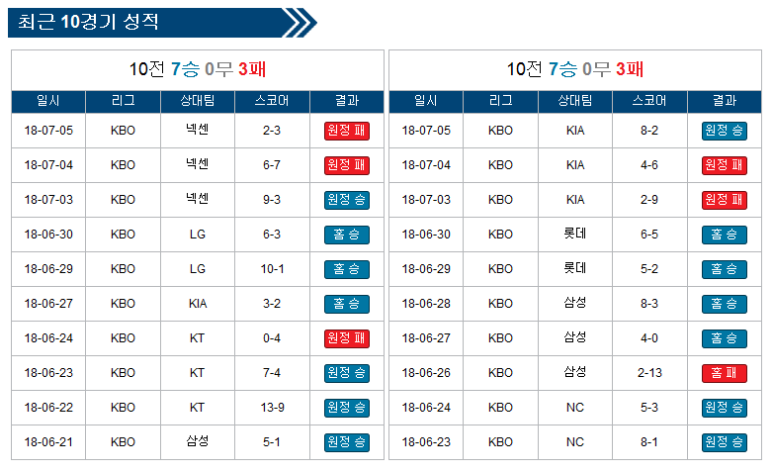Viewport: 773px width, 472px height.
Task: Click 삼성 in the 18-06-21 row
Action: (x=197, y=441)
